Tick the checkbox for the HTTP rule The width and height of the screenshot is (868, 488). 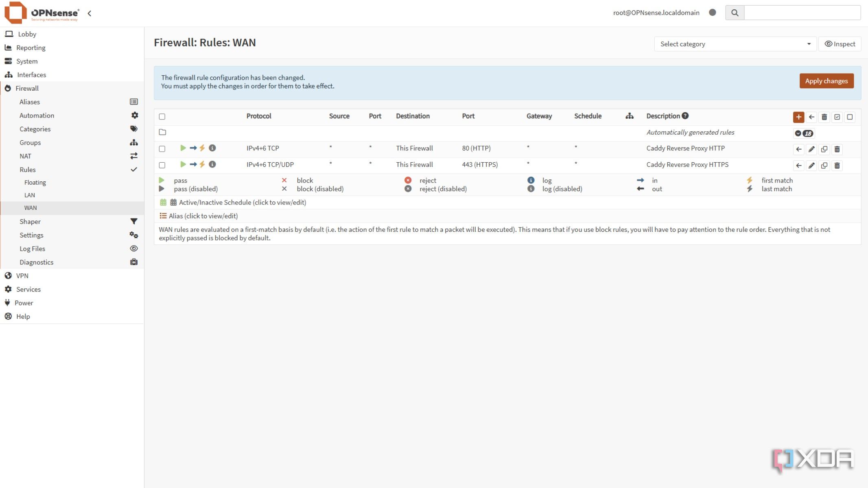tap(162, 149)
